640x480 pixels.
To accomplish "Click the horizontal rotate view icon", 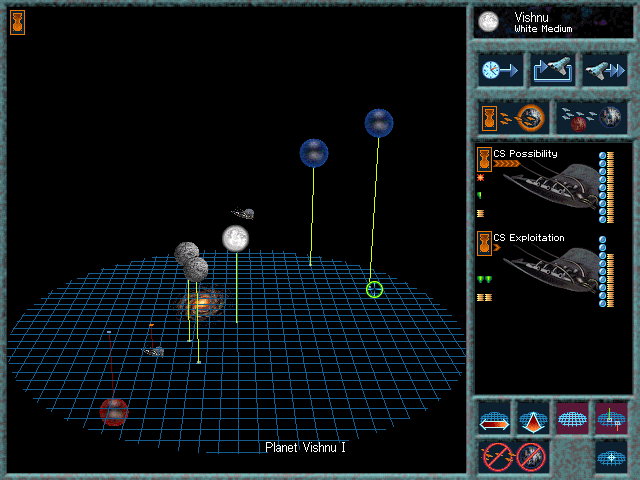I will [494, 419].
